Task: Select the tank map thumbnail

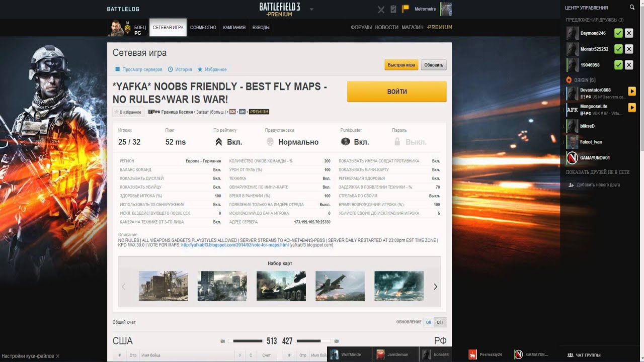Action: (281, 286)
